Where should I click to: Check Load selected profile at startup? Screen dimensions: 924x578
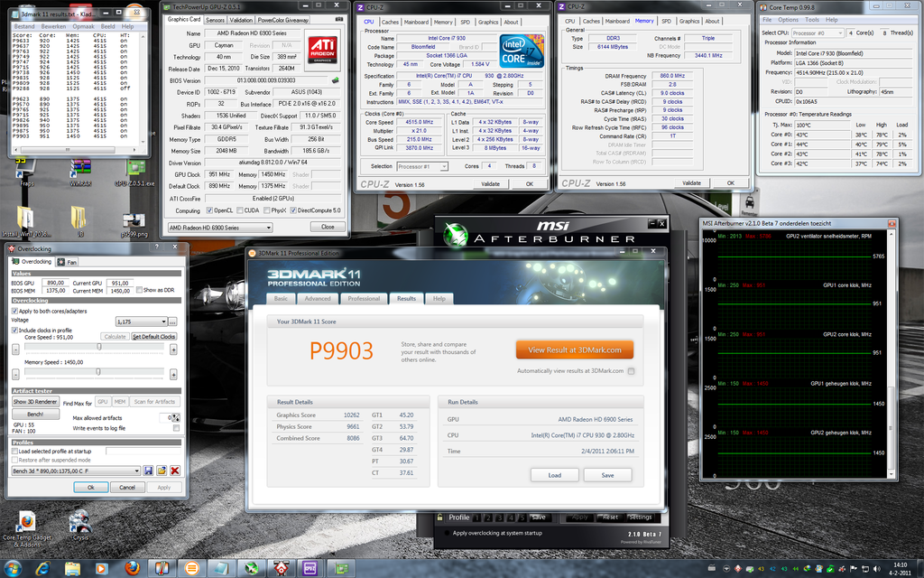(x=13, y=451)
